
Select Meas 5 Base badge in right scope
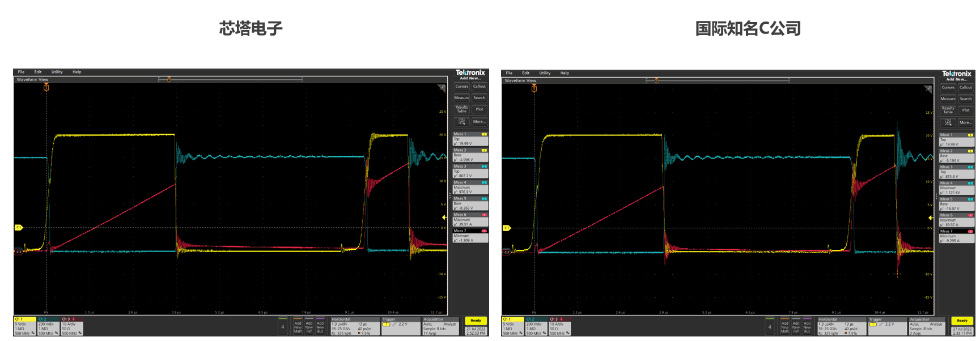(957, 204)
